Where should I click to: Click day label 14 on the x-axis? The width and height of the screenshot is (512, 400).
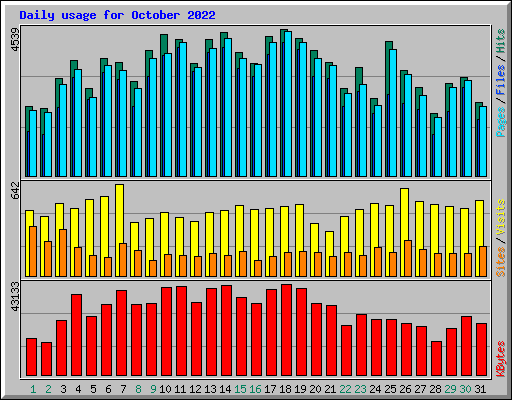[225, 389]
